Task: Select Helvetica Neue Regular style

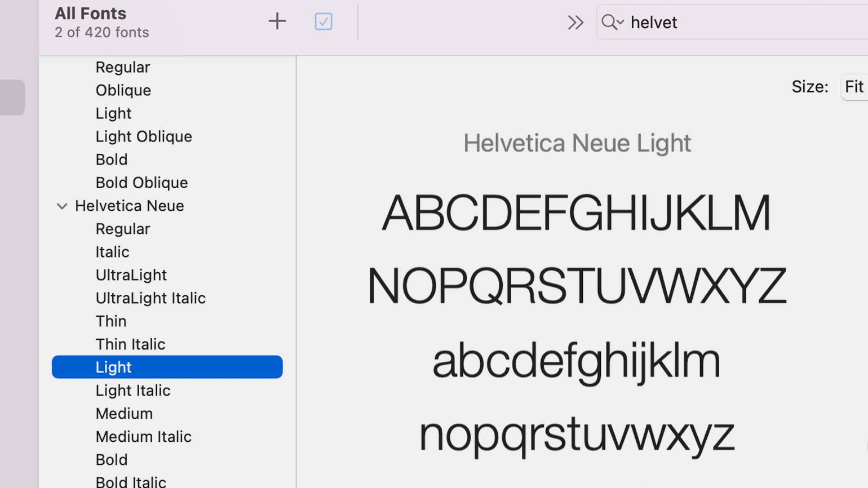Action: 123,229
